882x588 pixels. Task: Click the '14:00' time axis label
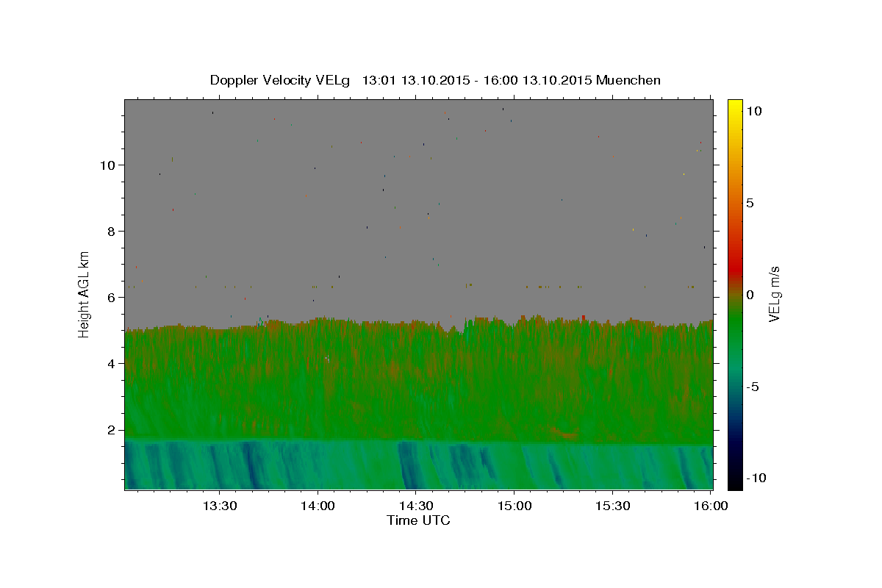click(x=318, y=506)
